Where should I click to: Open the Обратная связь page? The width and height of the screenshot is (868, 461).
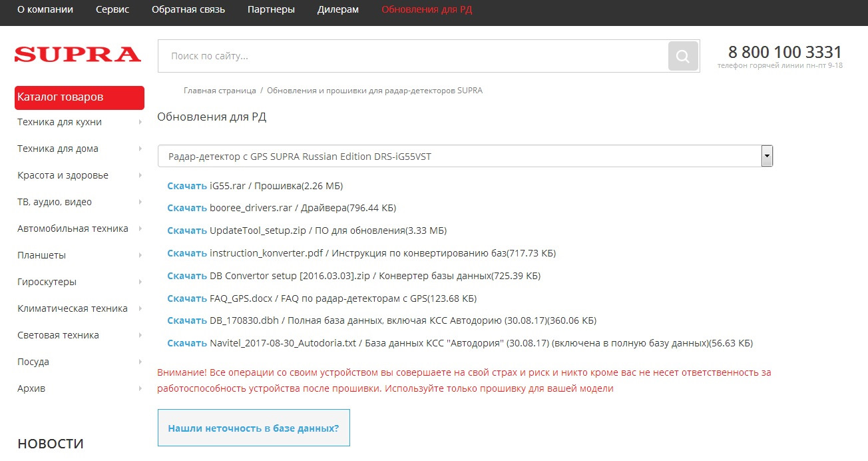coord(188,10)
